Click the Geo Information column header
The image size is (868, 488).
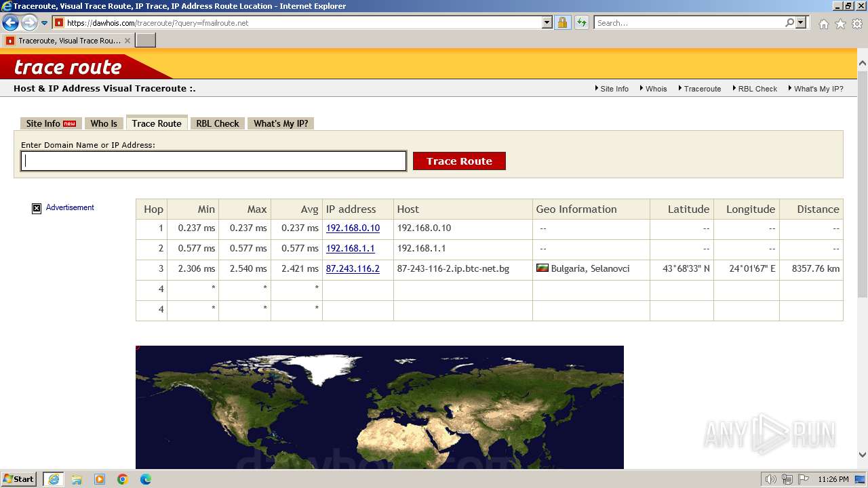591,209
